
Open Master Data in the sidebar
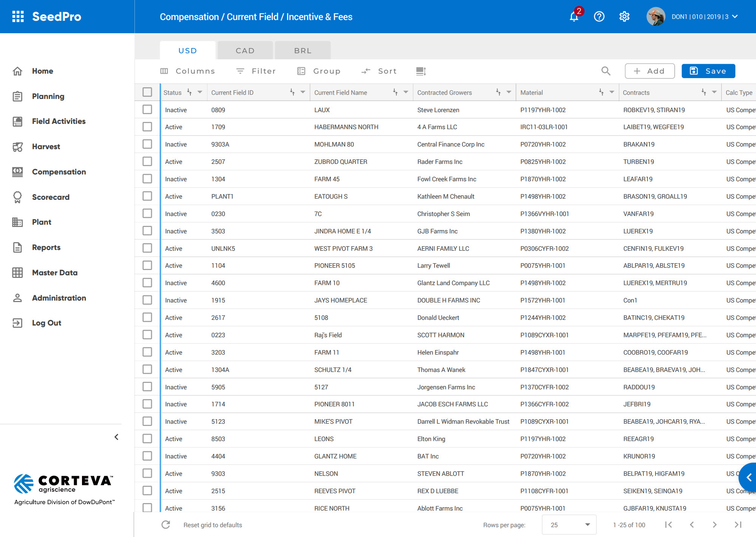(x=55, y=273)
